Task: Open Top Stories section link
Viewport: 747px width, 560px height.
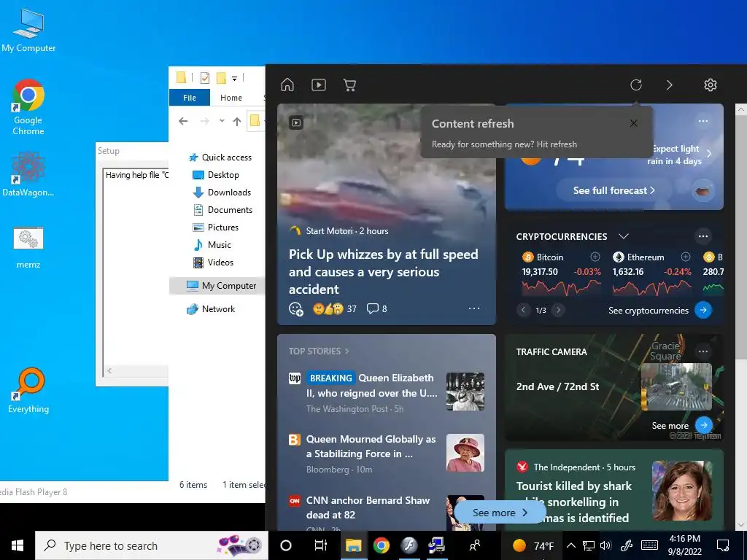Action: pos(319,351)
